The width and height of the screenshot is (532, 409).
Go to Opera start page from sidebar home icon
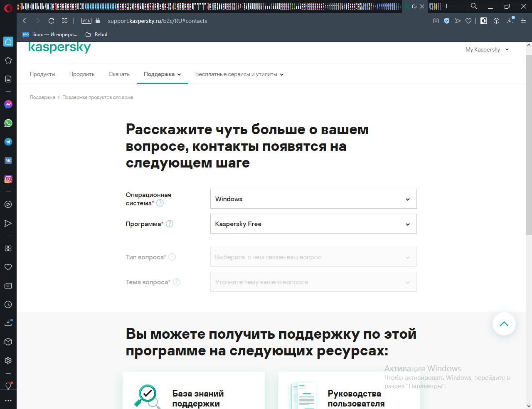pyautogui.click(x=8, y=42)
